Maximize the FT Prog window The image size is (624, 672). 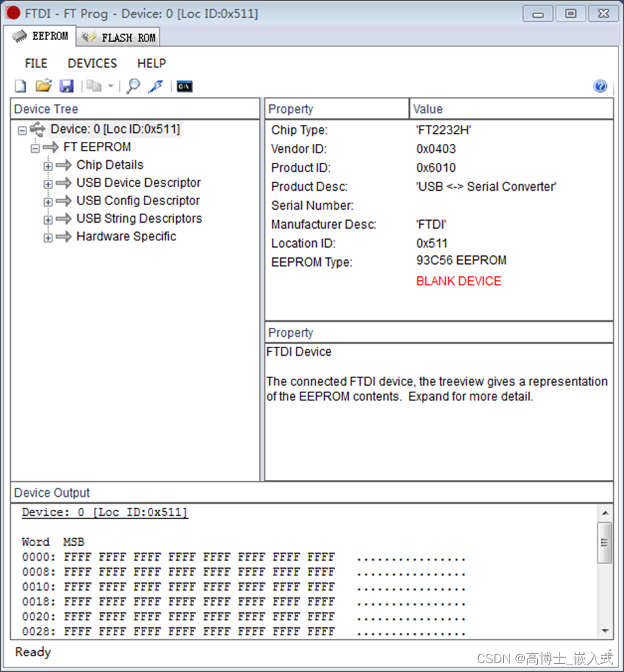570,14
